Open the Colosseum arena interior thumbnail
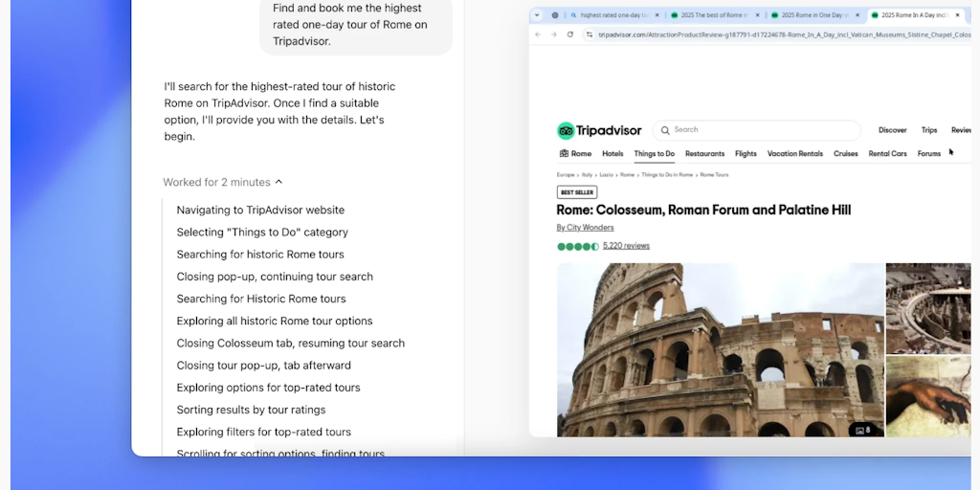980x490 pixels. [x=928, y=308]
